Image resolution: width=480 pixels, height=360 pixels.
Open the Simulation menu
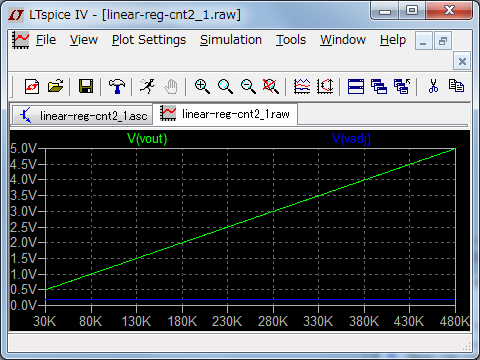pos(231,40)
